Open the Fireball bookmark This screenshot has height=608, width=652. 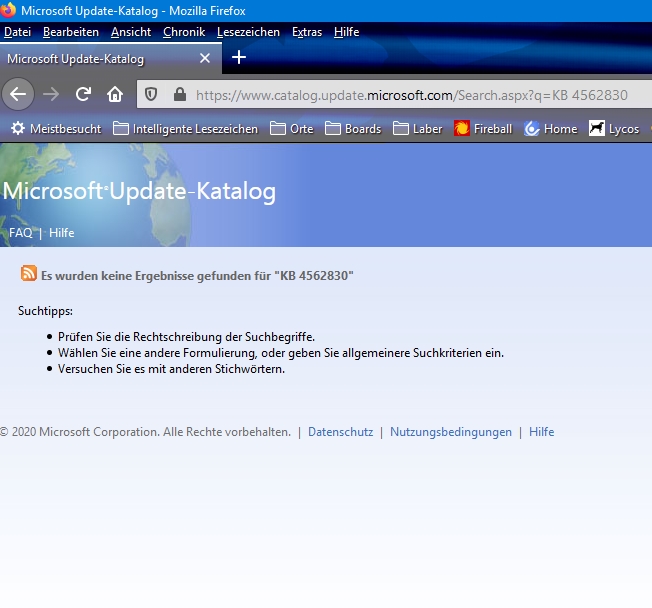pos(483,129)
